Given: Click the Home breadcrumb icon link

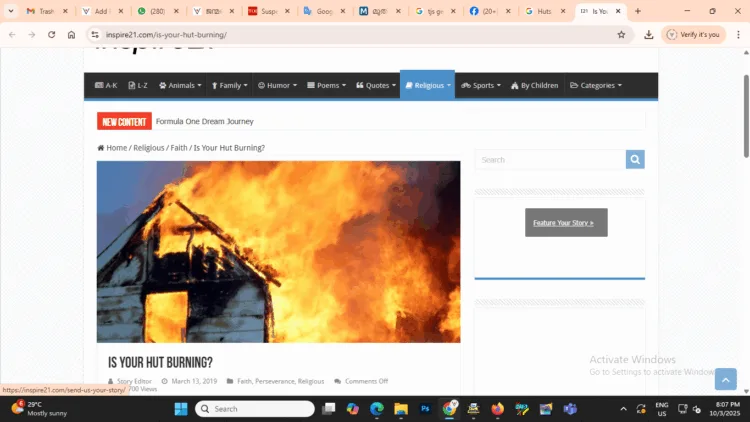Looking at the screenshot, I should click(x=101, y=148).
